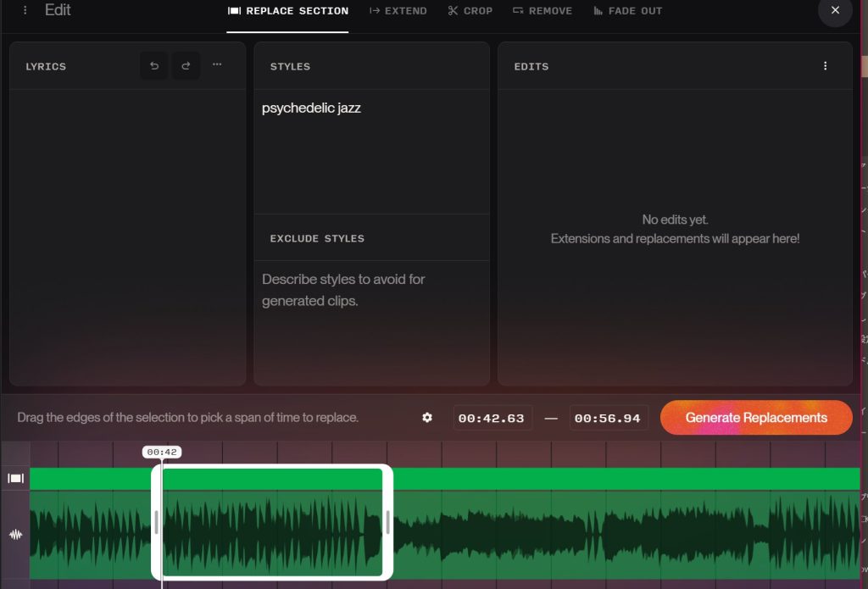The width and height of the screenshot is (868, 589).
Task: Click the 'No edits yet.' message
Action: pyautogui.click(x=675, y=219)
